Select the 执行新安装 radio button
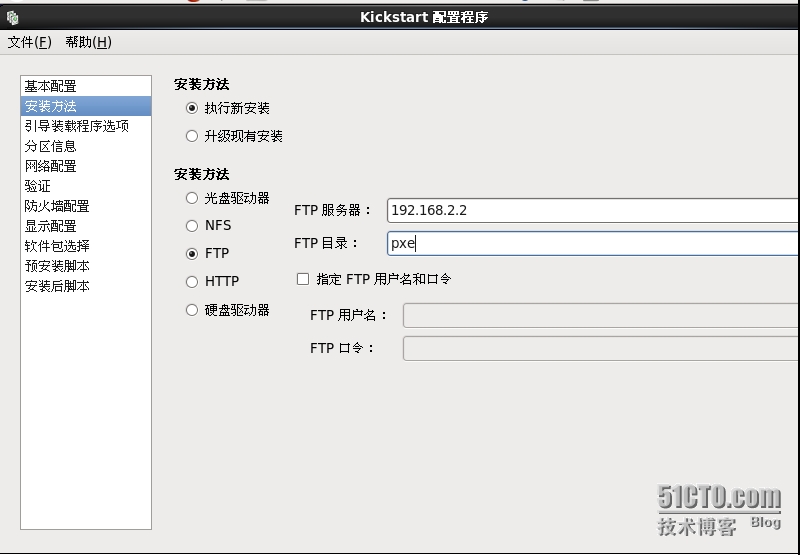Viewport: 800px width, 555px height. pos(192,108)
